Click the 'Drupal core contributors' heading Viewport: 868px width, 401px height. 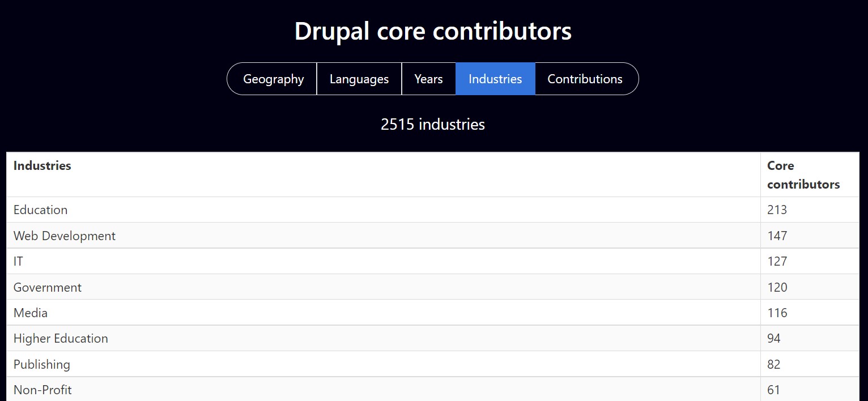(x=433, y=31)
